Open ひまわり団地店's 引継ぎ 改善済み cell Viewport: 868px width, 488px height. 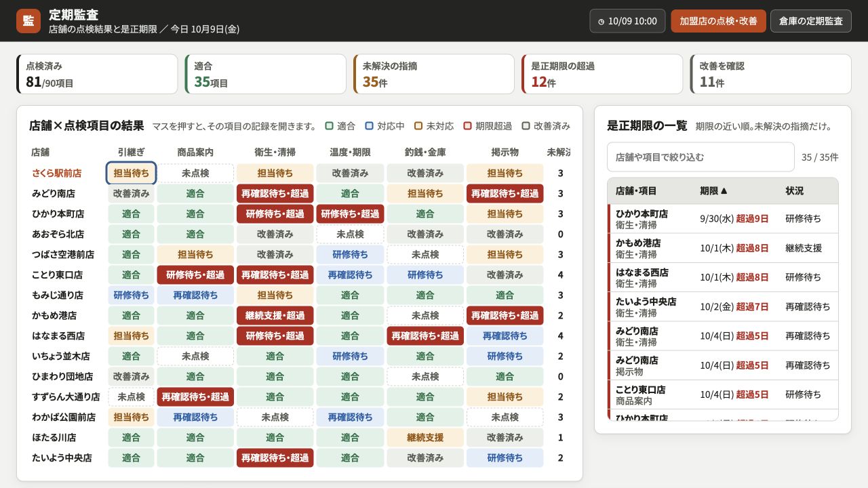click(132, 377)
